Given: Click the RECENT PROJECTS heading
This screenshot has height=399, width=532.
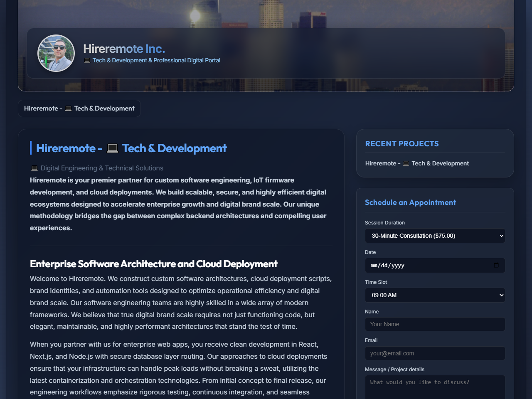Looking at the screenshot, I should (x=402, y=144).
